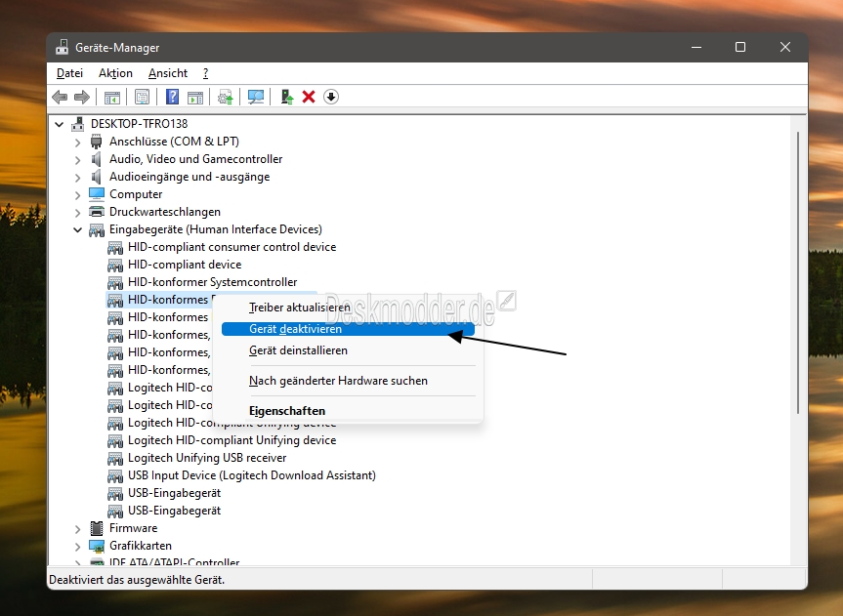The height and width of the screenshot is (616, 843).
Task: Click the vertical scrollbar of device tree
Action: [798, 273]
